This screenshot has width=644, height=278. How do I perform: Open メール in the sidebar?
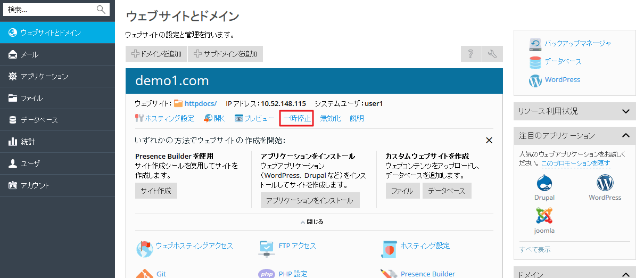30,54
